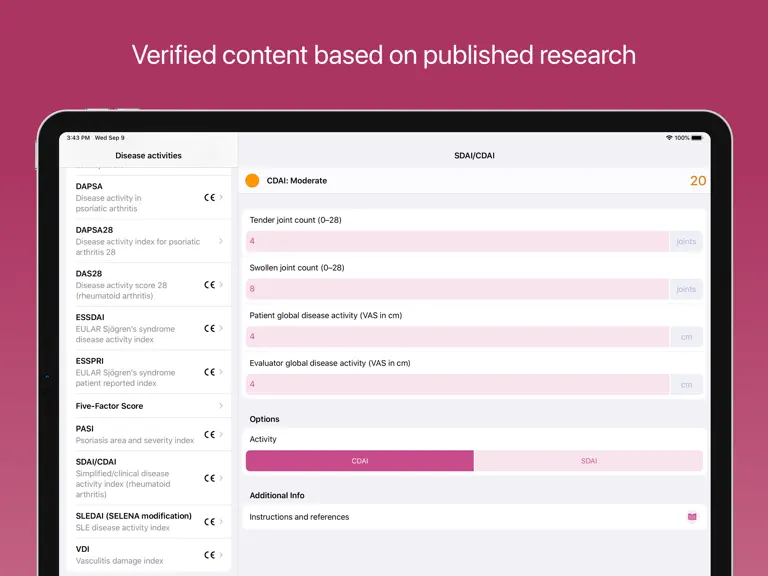Image resolution: width=768 pixels, height=576 pixels.
Task: Open Instructions and references row
Action: pyautogui.click(x=474, y=517)
